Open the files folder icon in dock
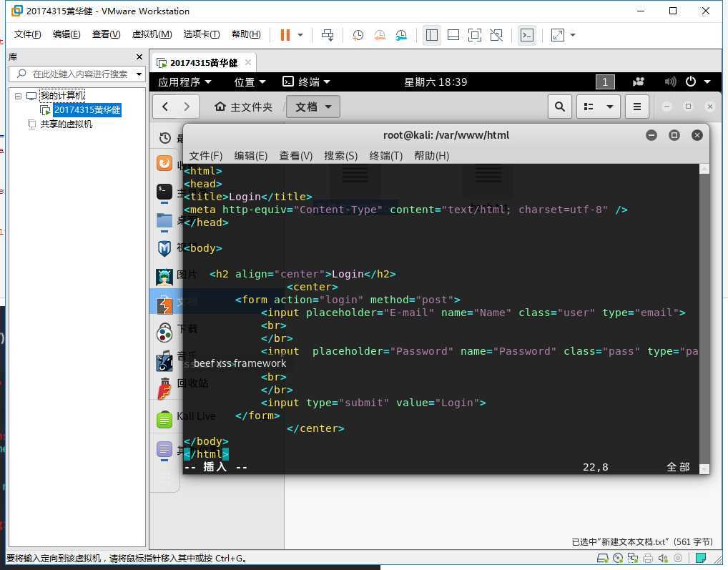This screenshot has height=570, width=728. (x=164, y=220)
